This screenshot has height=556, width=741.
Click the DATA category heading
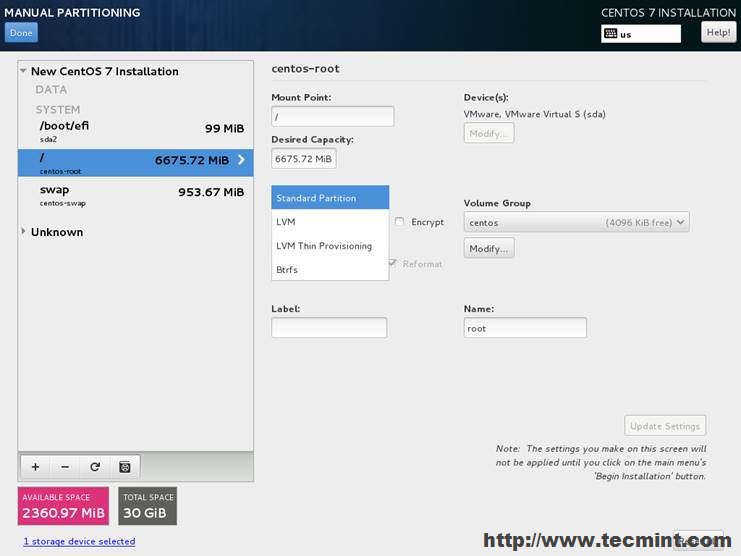coord(51,90)
